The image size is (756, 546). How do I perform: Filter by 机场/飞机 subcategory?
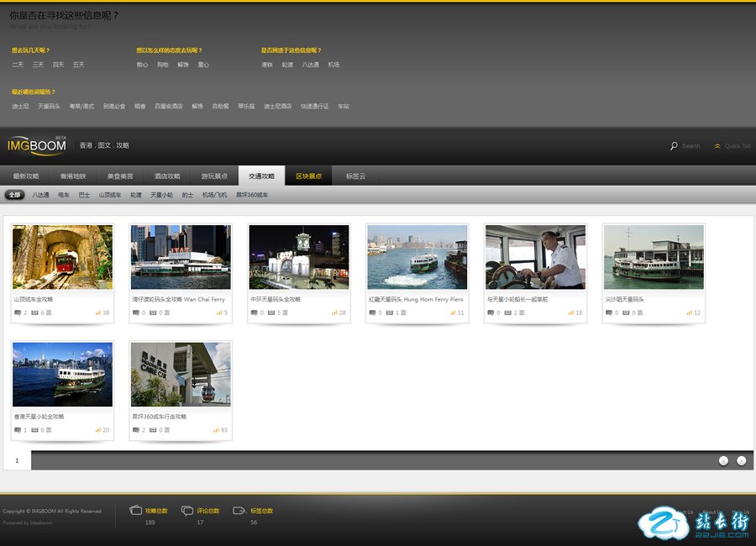214,195
